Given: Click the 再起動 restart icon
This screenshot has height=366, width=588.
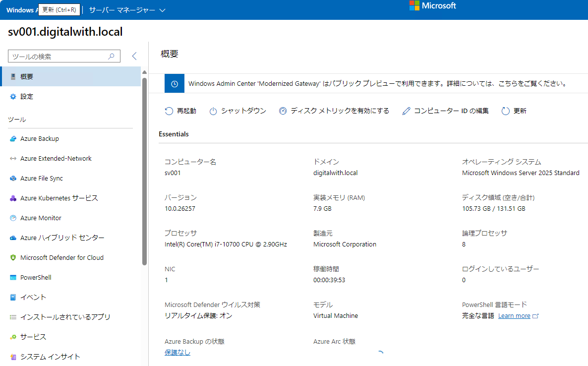Looking at the screenshot, I should 169,111.
